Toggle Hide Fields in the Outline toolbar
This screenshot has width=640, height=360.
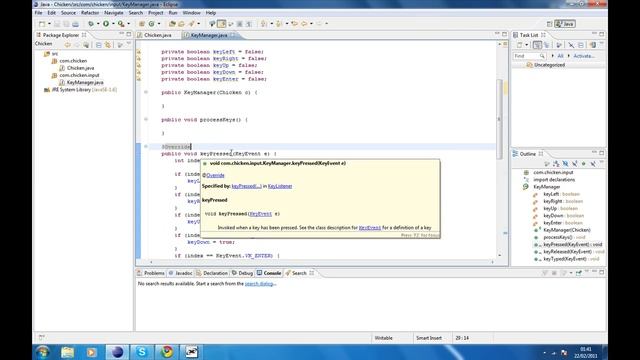[565, 164]
